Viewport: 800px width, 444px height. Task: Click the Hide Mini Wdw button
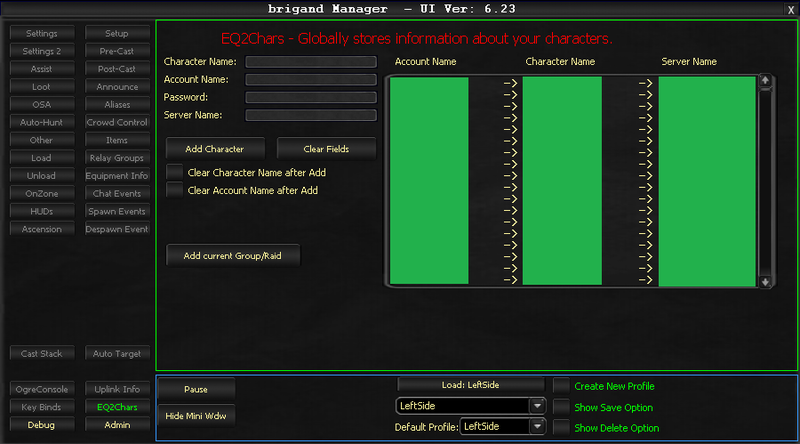(196, 416)
